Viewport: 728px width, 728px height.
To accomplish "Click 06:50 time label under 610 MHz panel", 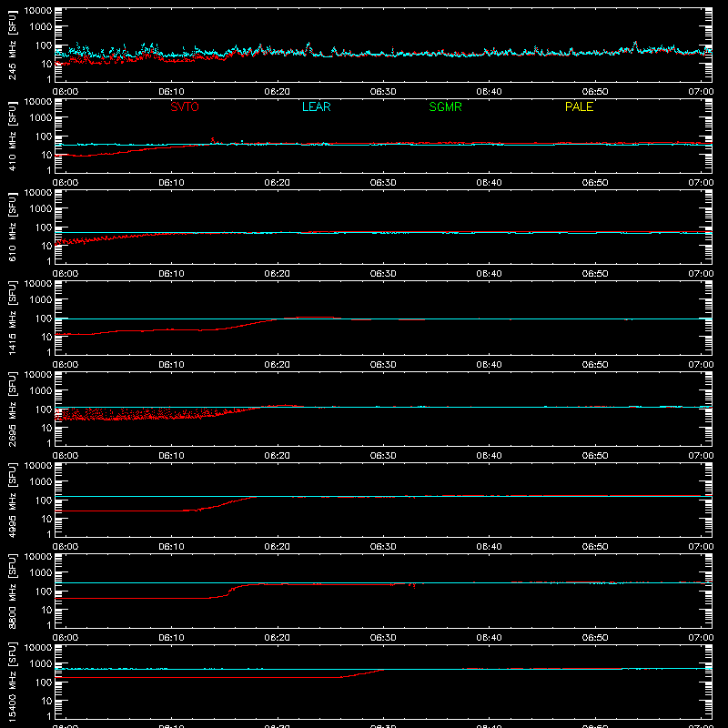I will [595, 274].
